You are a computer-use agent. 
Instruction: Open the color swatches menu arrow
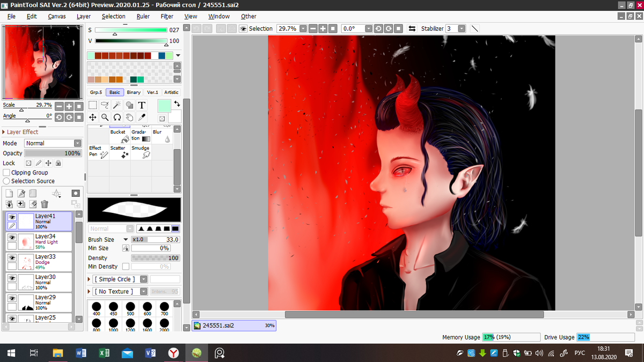(178, 55)
